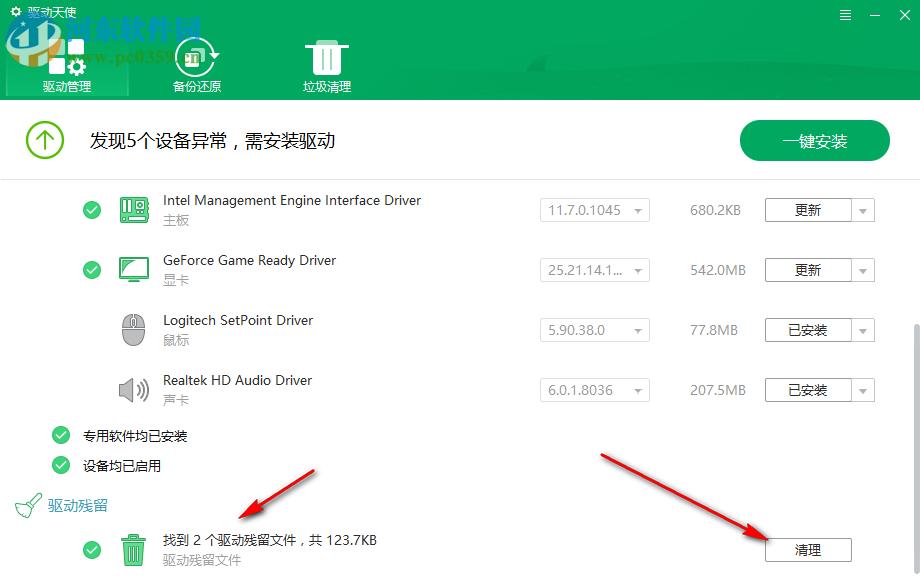Click the Realtek version field showing 6.0.1.8036
This screenshot has width=920, height=580.
point(594,390)
